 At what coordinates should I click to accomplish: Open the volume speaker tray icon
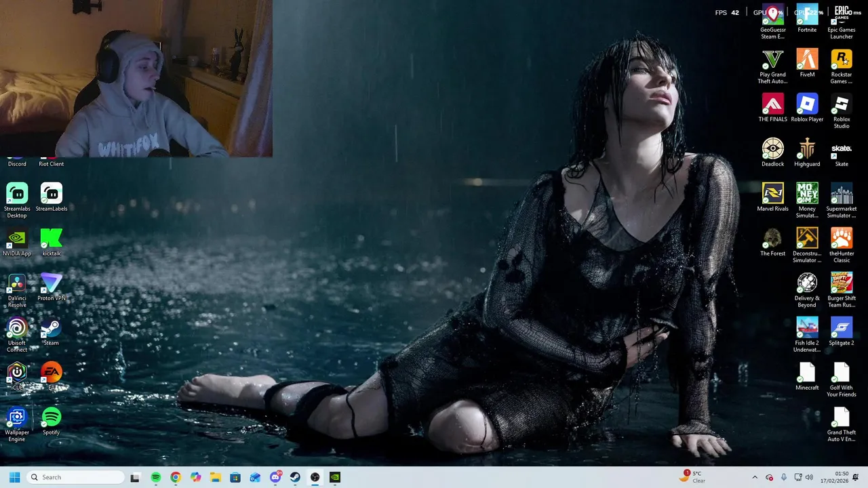click(x=809, y=477)
